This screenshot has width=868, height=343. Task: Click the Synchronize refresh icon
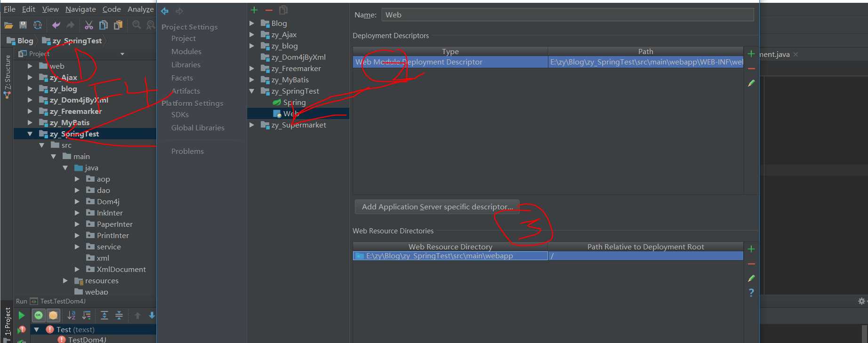(x=38, y=25)
